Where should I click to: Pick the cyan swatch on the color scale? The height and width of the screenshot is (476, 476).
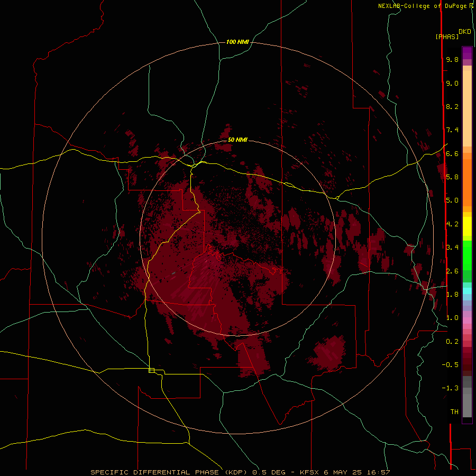point(467,290)
